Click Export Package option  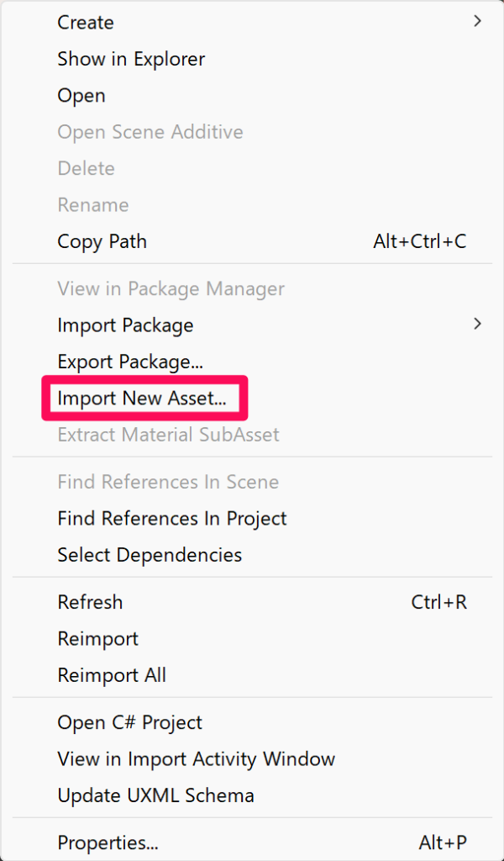(130, 362)
